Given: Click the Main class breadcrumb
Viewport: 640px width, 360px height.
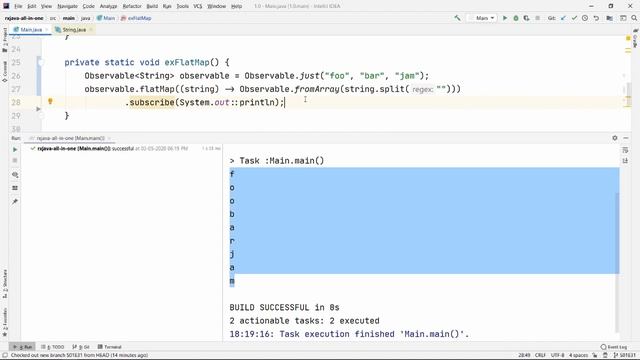Looking at the screenshot, I should coord(106,18).
